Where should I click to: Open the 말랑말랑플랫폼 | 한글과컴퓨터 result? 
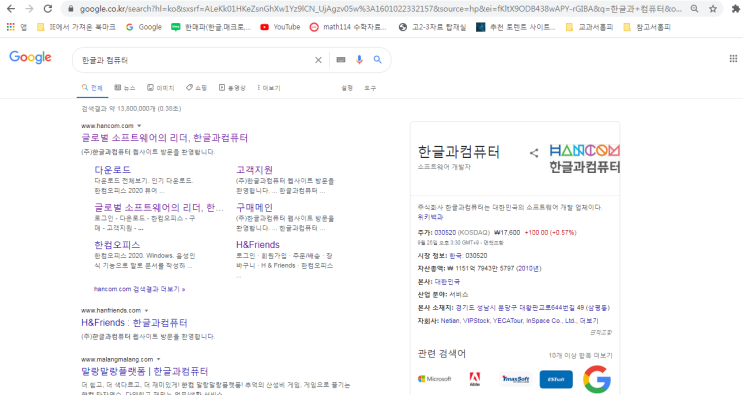pyautogui.click(x=145, y=371)
